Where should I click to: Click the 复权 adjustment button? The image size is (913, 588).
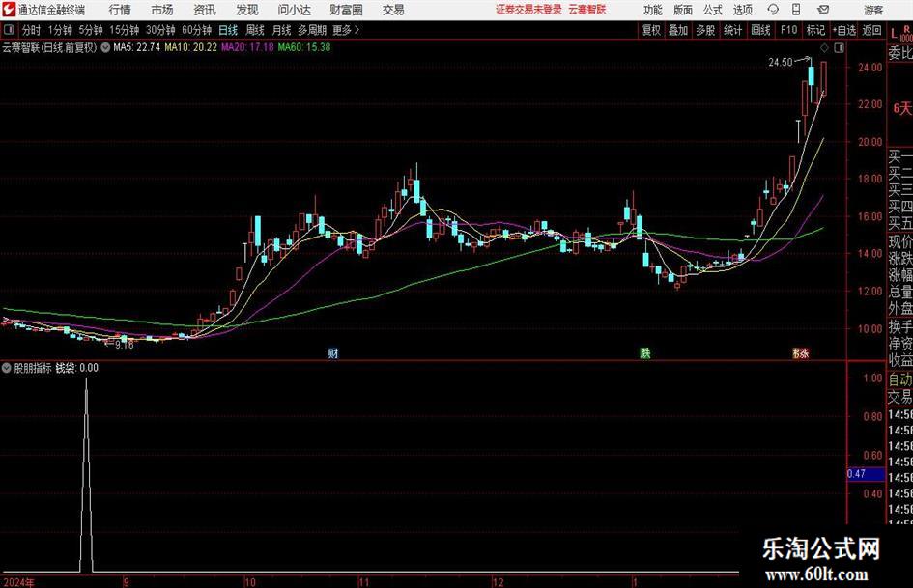[651, 30]
